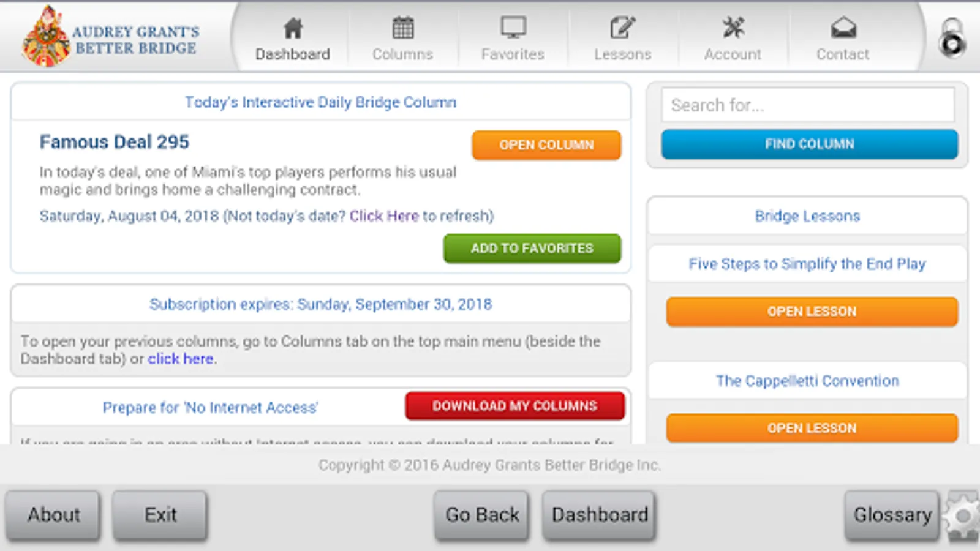Click the Exit button

point(160,515)
